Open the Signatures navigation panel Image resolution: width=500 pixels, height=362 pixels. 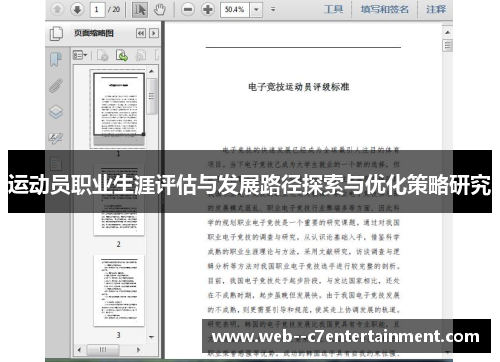click(x=55, y=138)
